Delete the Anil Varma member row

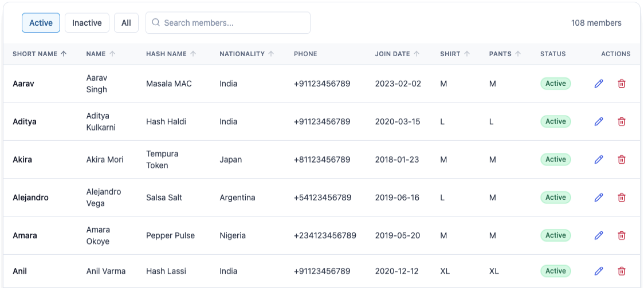[x=622, y=271]
